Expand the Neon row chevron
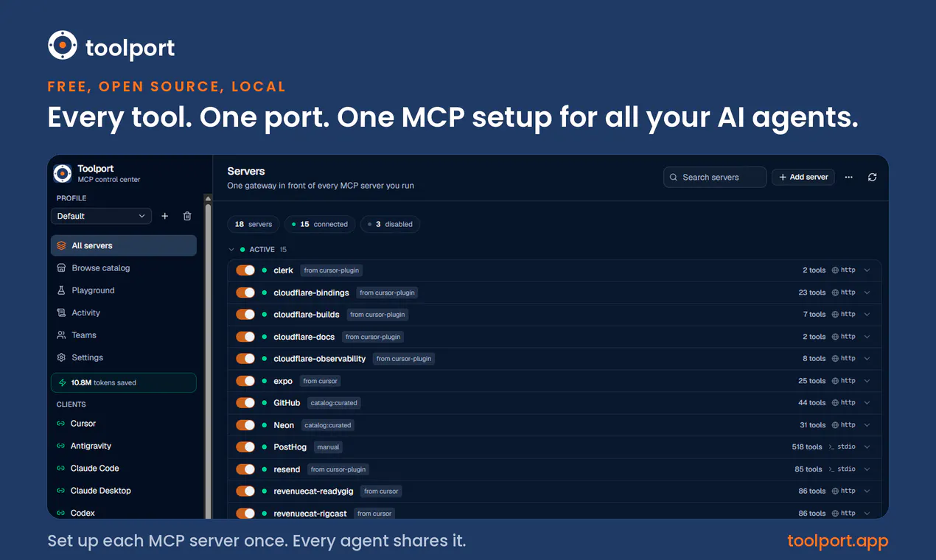Screen dimensions: 936x560 click(867, 425)
